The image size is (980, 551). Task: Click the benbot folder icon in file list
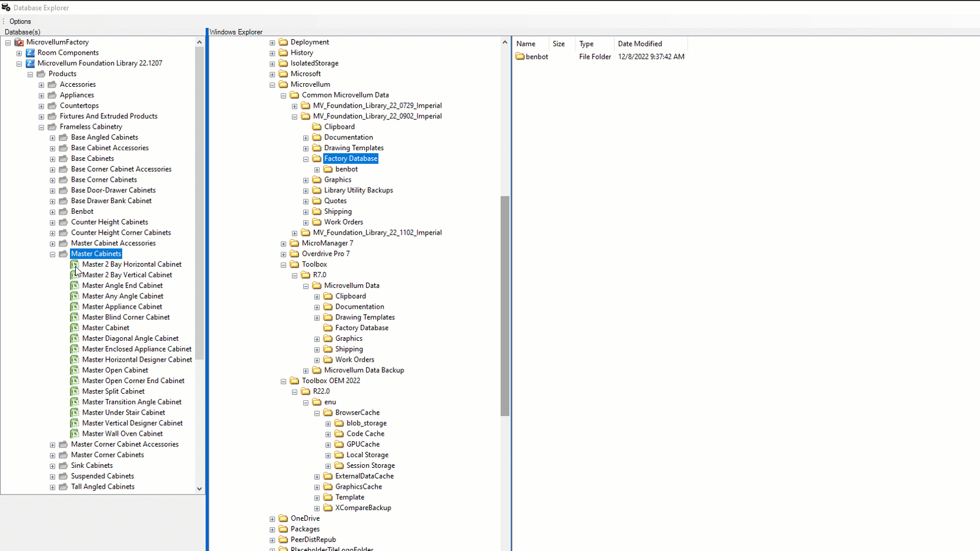pyautogui.click(x=520, y=57)
